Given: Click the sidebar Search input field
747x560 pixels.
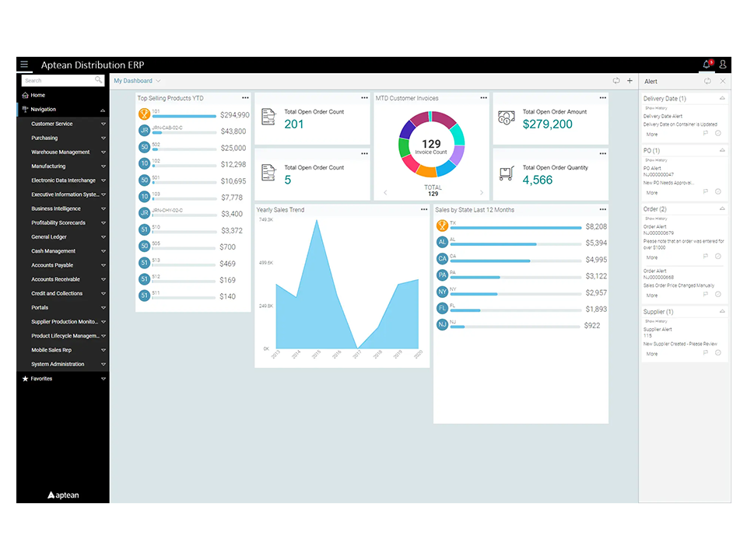Looking at the screenshot, I should 57,80.
